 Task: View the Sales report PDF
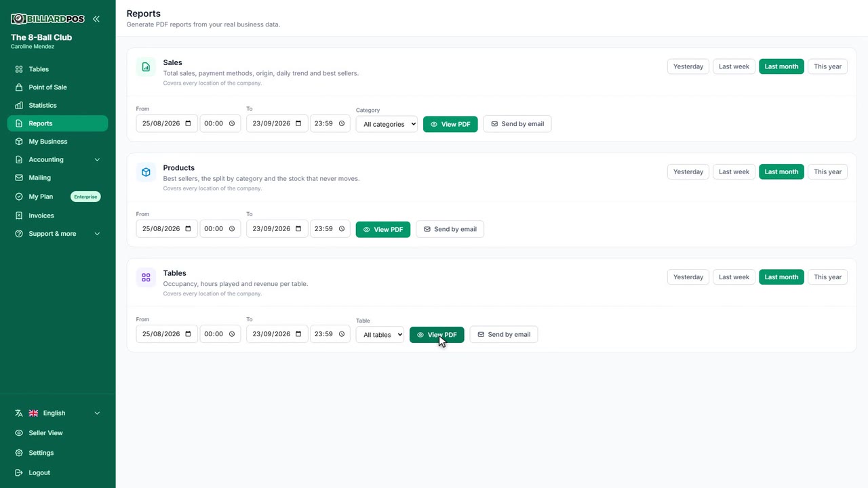pos(450,124)
